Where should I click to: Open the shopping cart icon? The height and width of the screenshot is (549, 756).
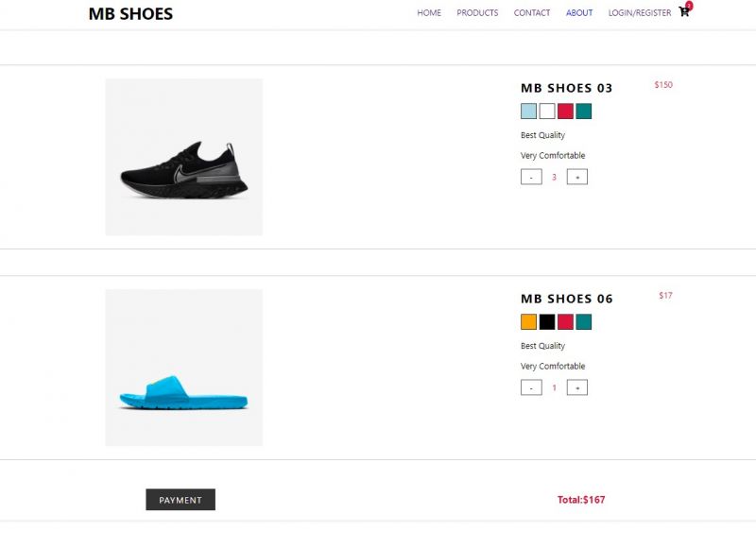pyautogui.click(x=684, y=12)
